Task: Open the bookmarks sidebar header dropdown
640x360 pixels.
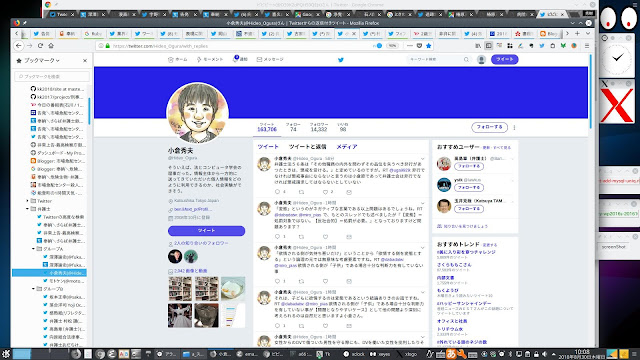Action: point(38,60)
